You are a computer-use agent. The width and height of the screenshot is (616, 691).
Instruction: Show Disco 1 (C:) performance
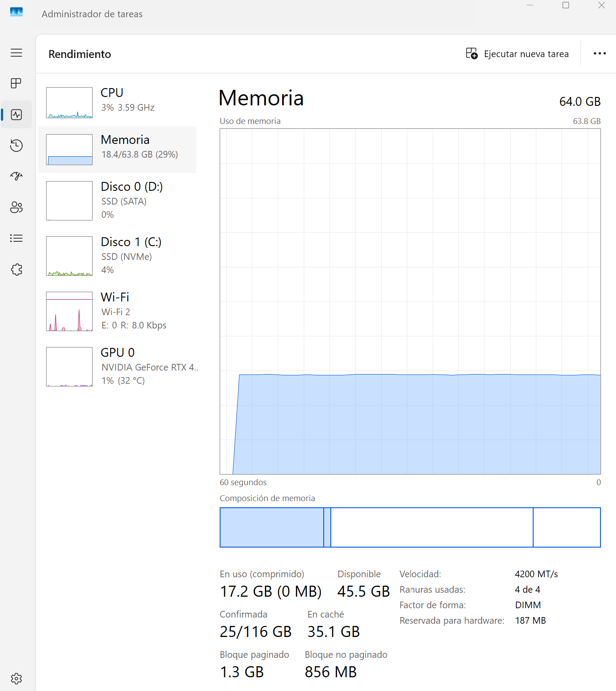[x=117, y=256]
